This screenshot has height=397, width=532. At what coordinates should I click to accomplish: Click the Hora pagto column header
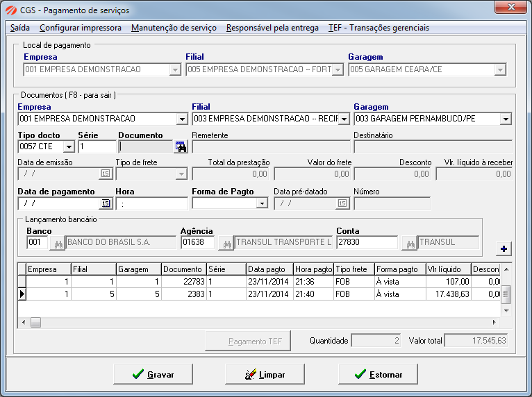(314, 269)
